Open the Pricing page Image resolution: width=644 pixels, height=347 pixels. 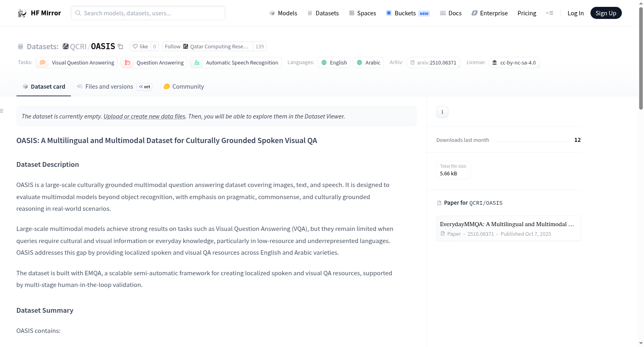527,13
